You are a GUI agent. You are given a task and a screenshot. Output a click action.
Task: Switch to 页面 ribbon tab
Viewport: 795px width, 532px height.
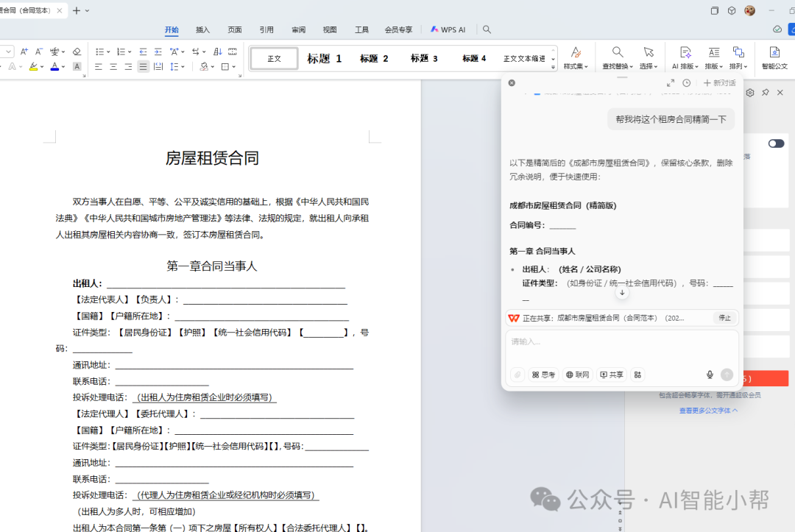pos(235,29)
